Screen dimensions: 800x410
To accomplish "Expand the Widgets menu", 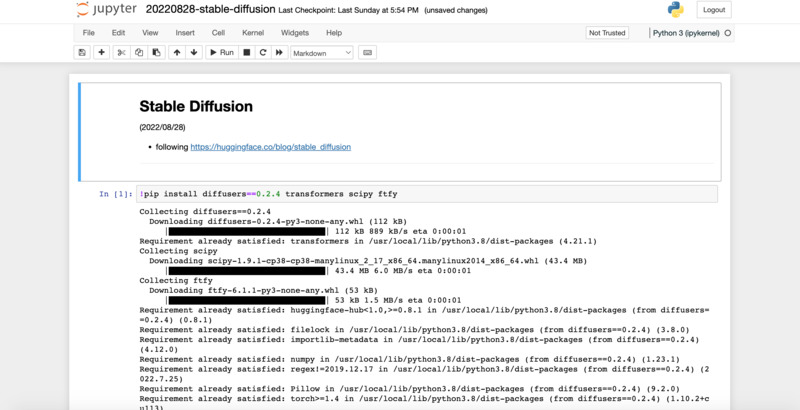I will (x=295, y=32).
